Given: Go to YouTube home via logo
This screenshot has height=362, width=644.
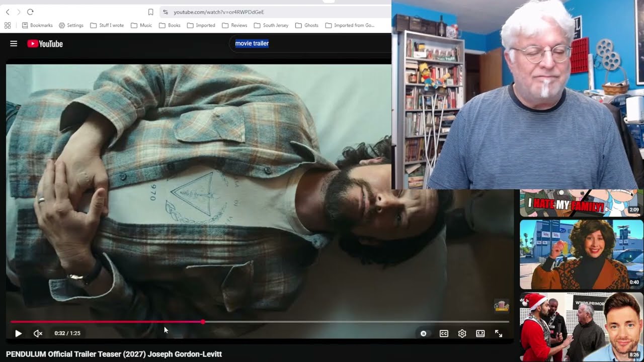Looking at the screenshot, I should [45, 44].
